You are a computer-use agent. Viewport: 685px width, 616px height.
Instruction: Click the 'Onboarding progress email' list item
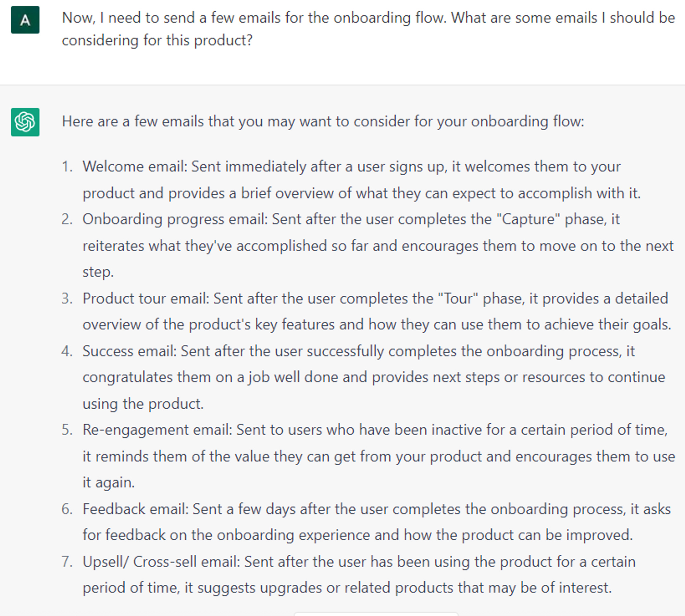point(378,245)
